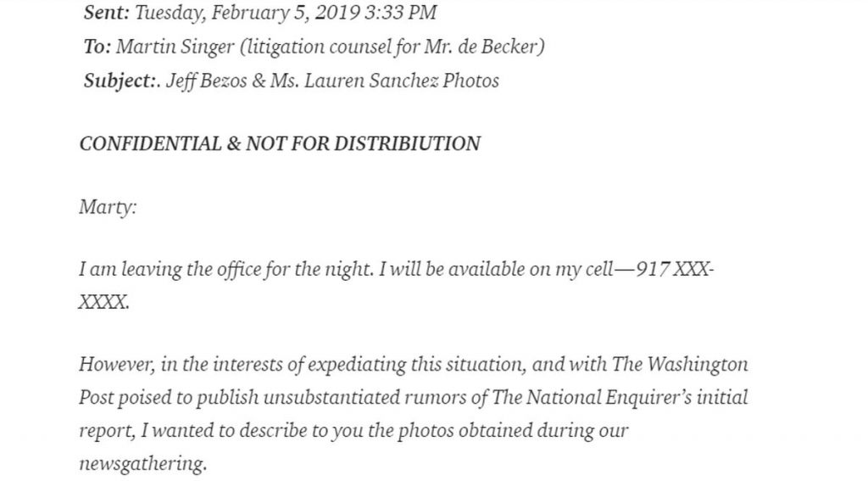Click the recipient name 'Martin Singer'
The width and height of the screenshot is (868, 481).
point(175,48)
